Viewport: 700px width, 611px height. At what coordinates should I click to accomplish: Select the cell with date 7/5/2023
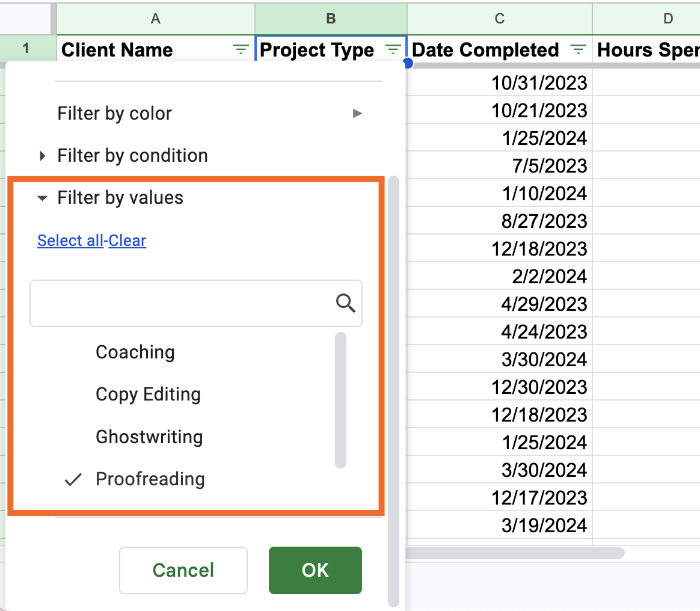[500, 165]
